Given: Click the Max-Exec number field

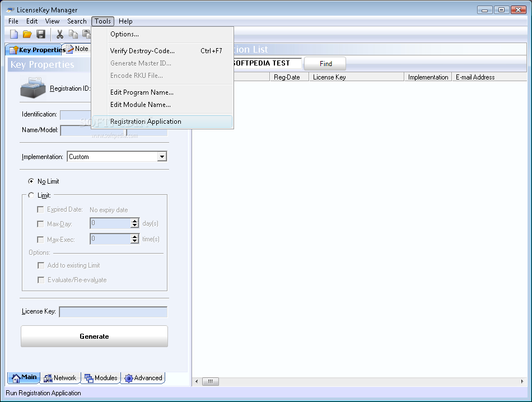Looking at the screenshot, I should (110, 239).
